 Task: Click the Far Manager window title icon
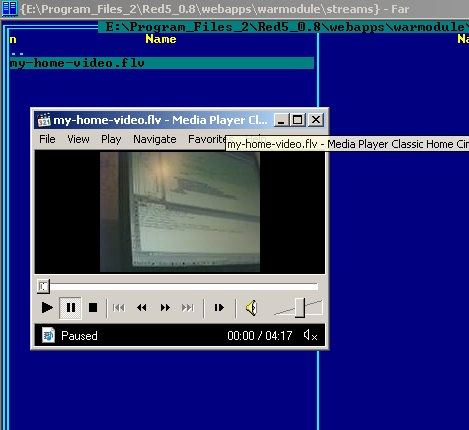click(x=10, y=9)
